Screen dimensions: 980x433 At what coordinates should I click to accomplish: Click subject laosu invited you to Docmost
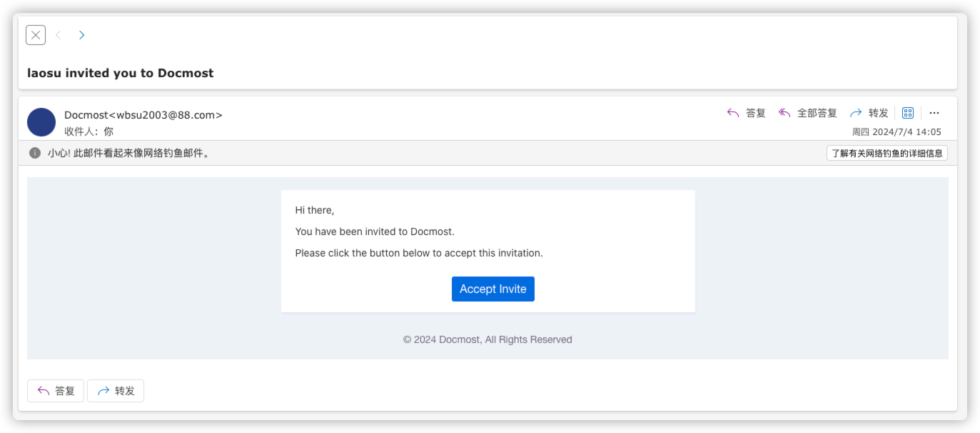pyautogui.click(x=121, y=73)
